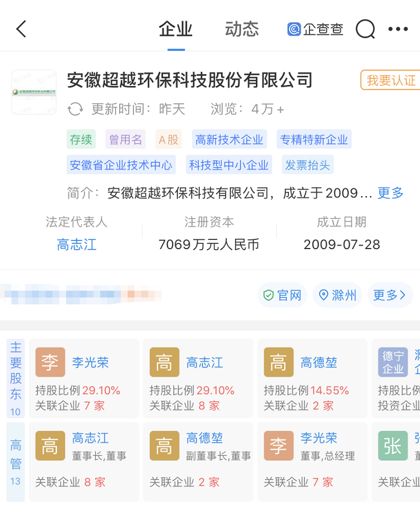
Task: Expand the 更多 chevron button beside 滁州
Action: coord(390,295)
